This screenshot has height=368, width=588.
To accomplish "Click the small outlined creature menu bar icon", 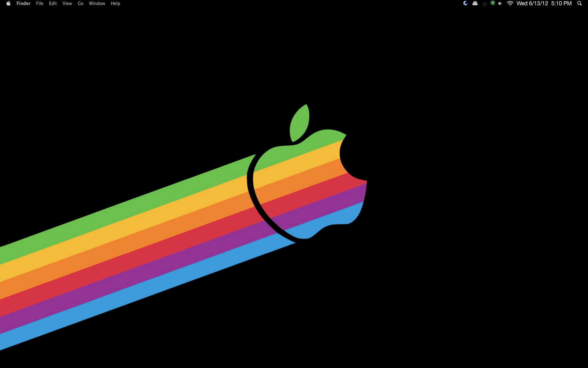I will 484,4.
